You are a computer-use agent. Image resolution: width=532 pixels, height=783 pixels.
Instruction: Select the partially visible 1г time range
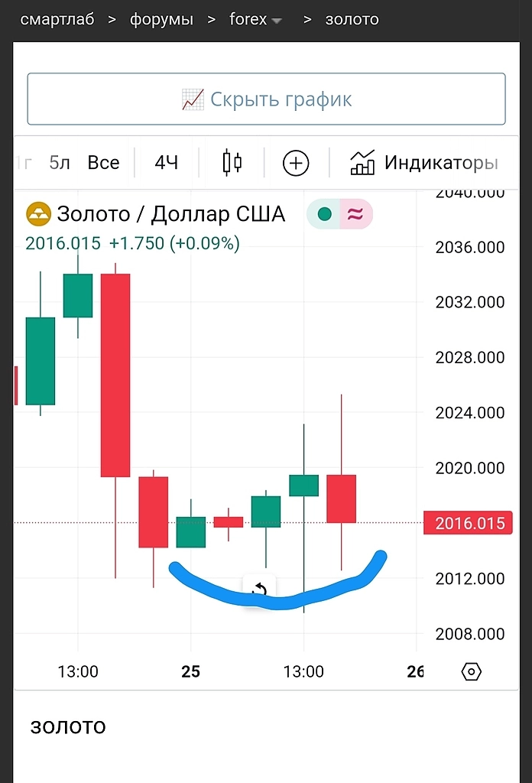click(24, 162)
